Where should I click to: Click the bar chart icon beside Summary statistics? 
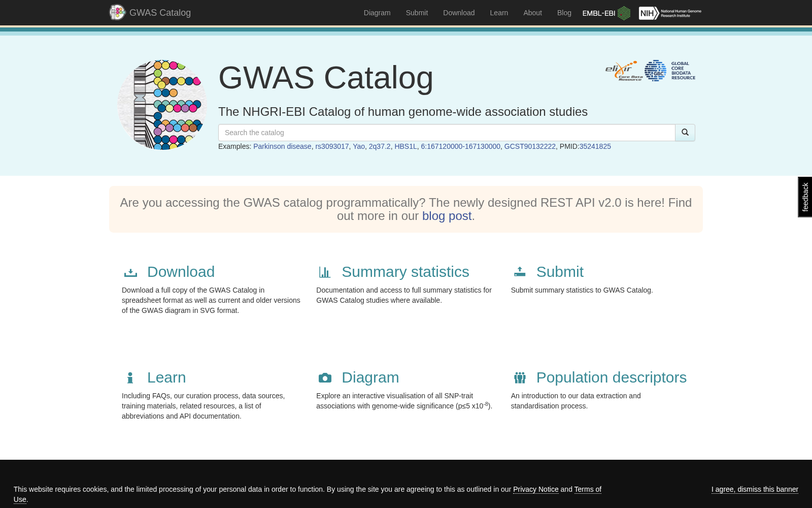point(325,272)
